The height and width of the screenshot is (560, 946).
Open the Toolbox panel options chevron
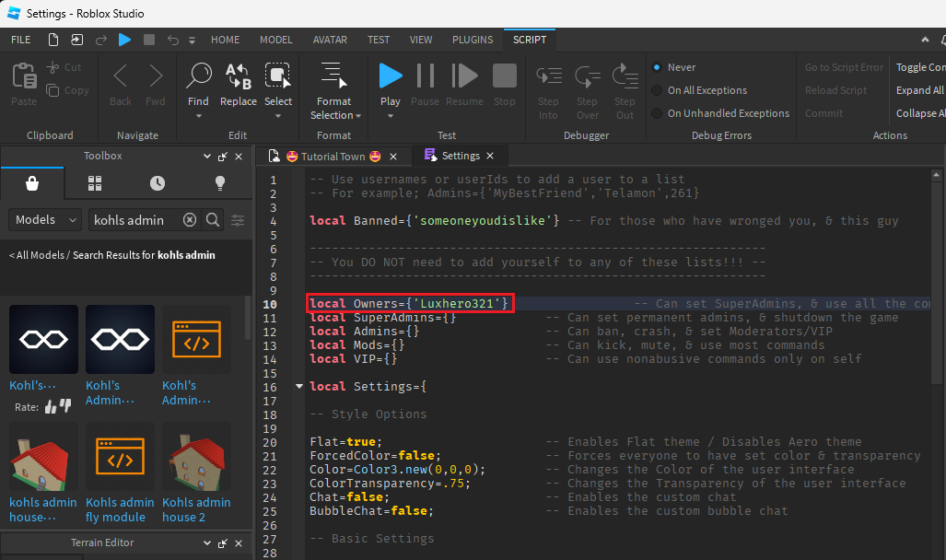(x=207, y=157)
